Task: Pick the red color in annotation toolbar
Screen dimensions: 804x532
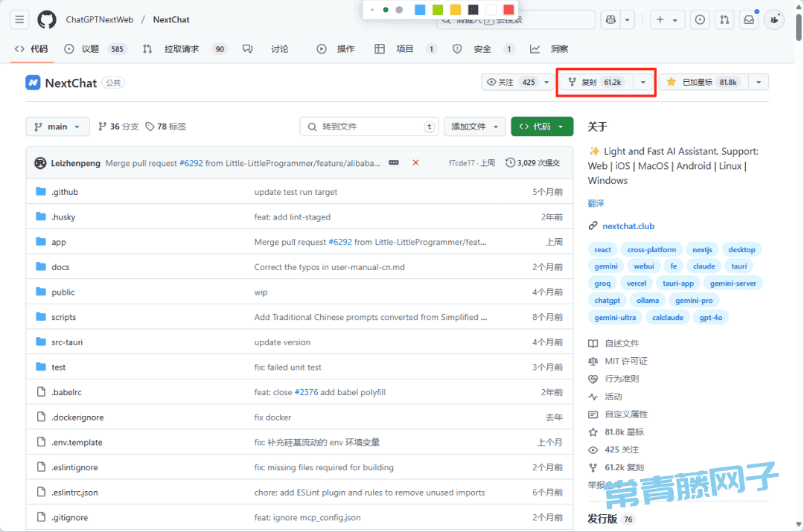Action: click(x=508, y=10)
